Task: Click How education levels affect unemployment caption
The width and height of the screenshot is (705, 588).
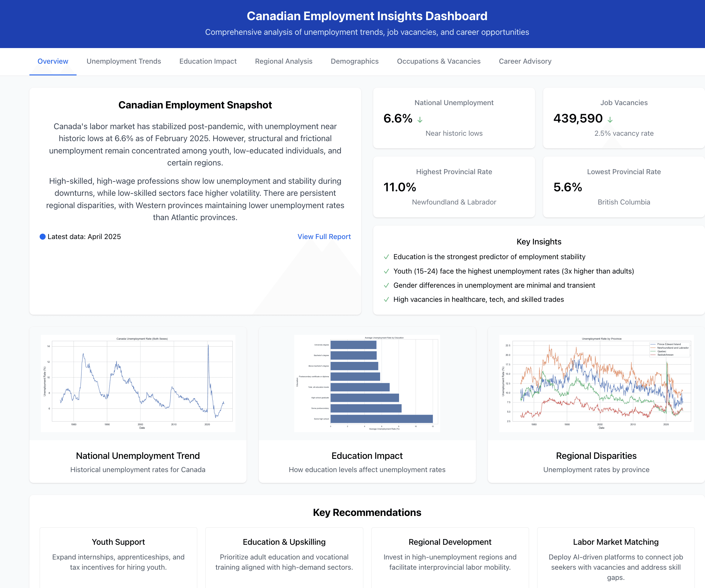Action: click(367, 470)
